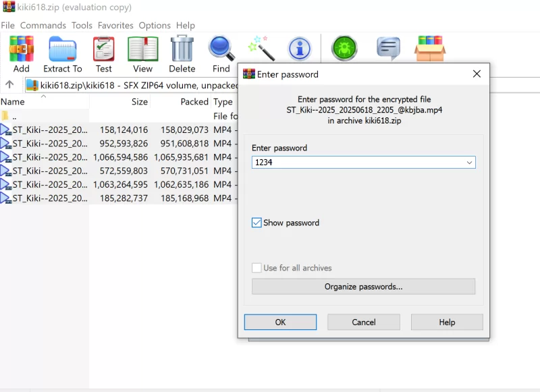The width and height of the screenshot is (540, 392).
Task: Open the Comment speech bubble icon
Action: [x=389, y=49]
